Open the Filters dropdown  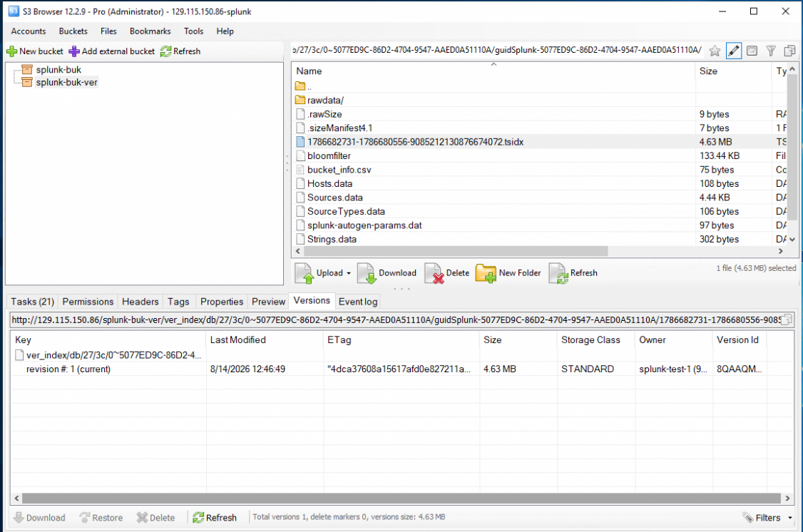tap(767, 518)
